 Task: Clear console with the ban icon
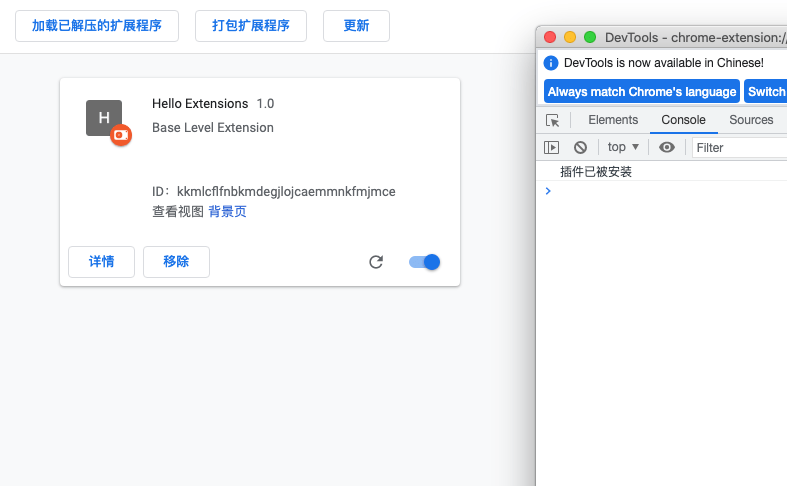(580, 147)
